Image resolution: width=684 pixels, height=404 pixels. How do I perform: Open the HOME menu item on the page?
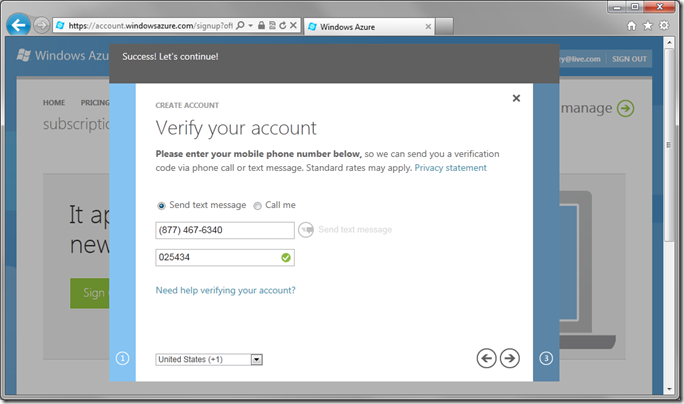click(54, 103)
